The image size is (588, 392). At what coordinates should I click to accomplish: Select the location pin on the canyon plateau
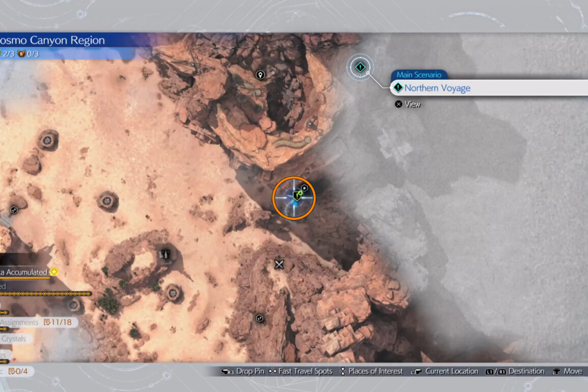point(260,75)
